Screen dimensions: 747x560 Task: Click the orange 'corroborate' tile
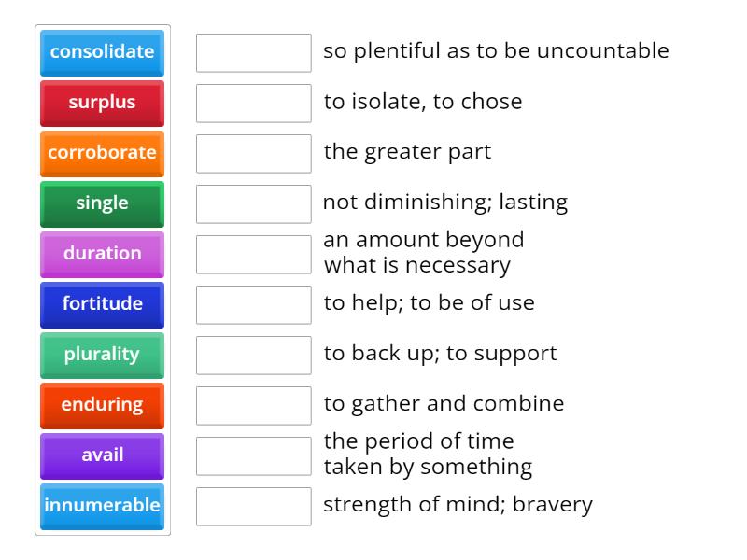[102, 153]
